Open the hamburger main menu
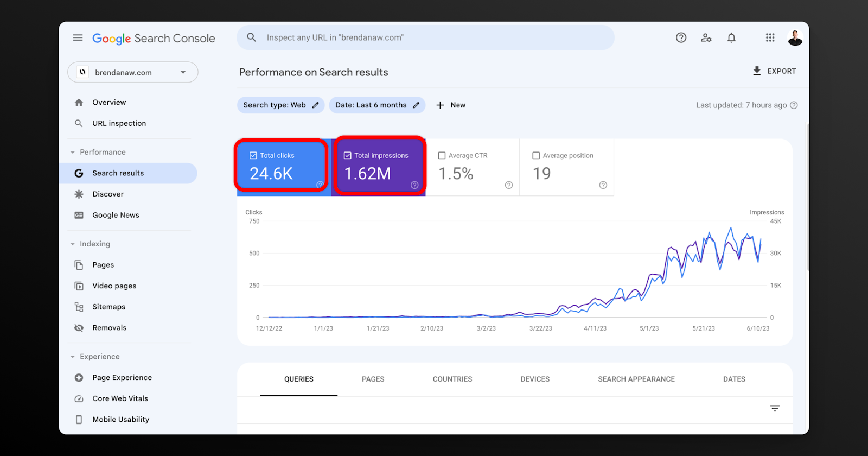The width and height of the screenshot is (868, 456). point(78,37)
